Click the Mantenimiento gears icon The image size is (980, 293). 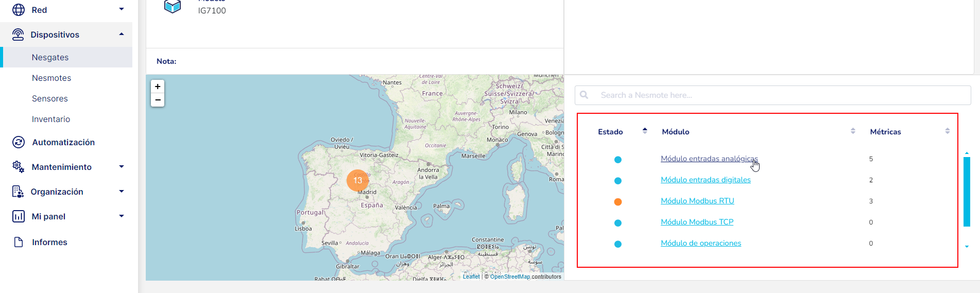[x=18, y=167]
